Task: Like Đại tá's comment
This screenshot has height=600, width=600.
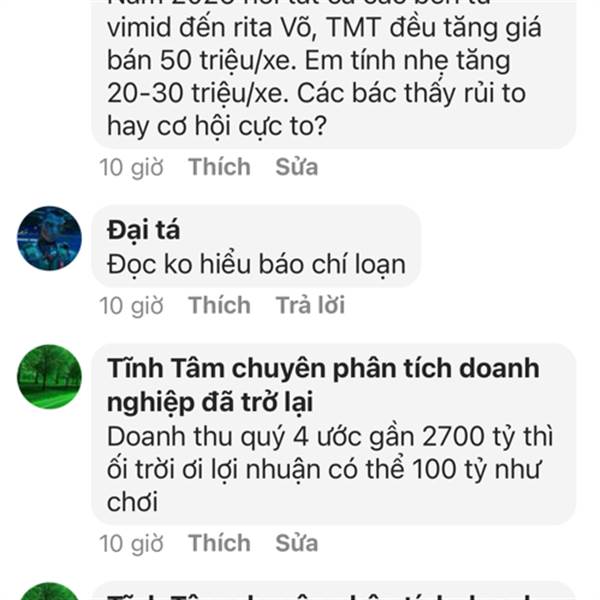Action: click(219, 305)
